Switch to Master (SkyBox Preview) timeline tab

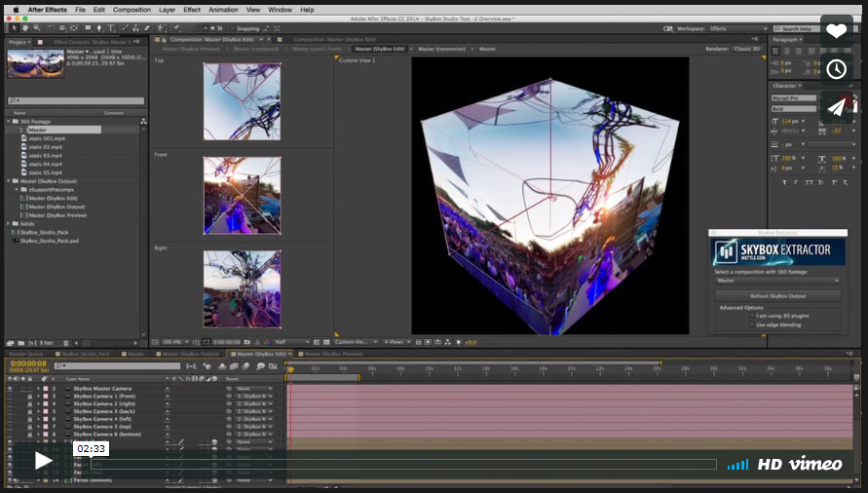pyautogui.click(x=333, y=354)
